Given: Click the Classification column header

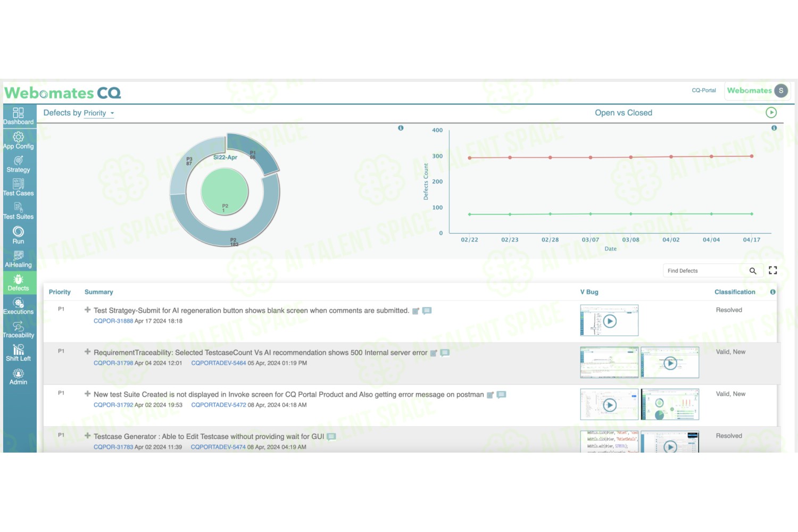Looking at the screenshot, I should (x=735, y=292).
